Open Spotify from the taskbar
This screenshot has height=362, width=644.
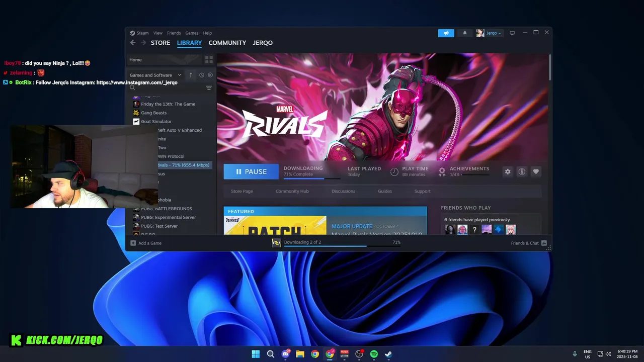point(374,354)
